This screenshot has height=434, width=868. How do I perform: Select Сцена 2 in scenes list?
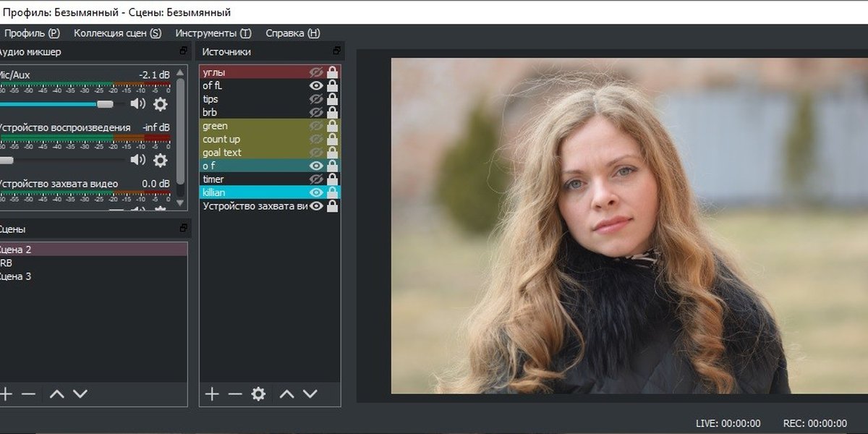click(x=93, y=250)
